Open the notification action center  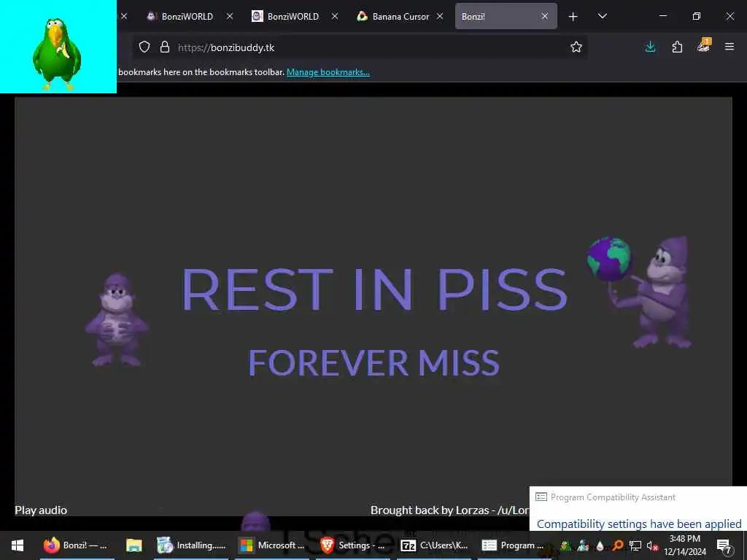pos(724,545)
